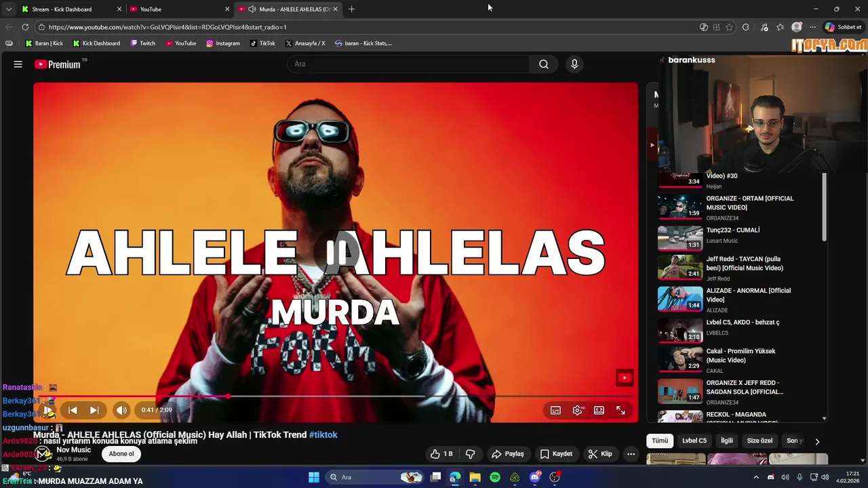Select the İlgili filter chip

tap(727, 441)
